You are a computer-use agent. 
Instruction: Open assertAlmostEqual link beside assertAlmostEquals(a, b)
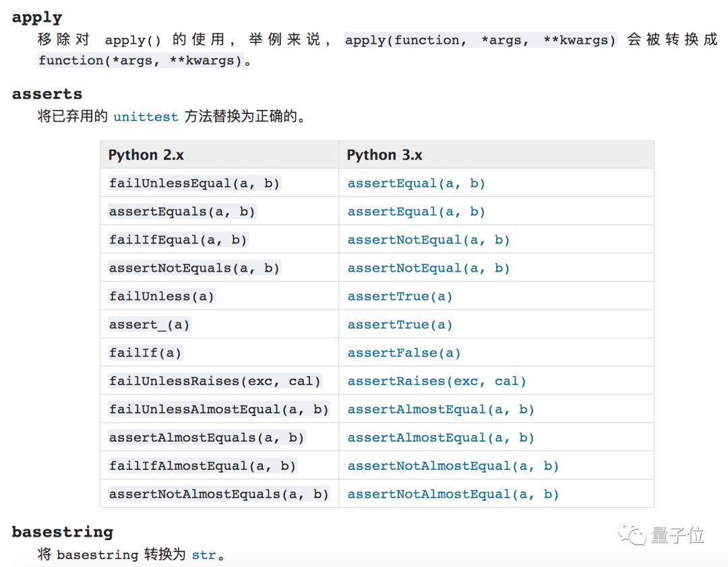tap(441, 438)
